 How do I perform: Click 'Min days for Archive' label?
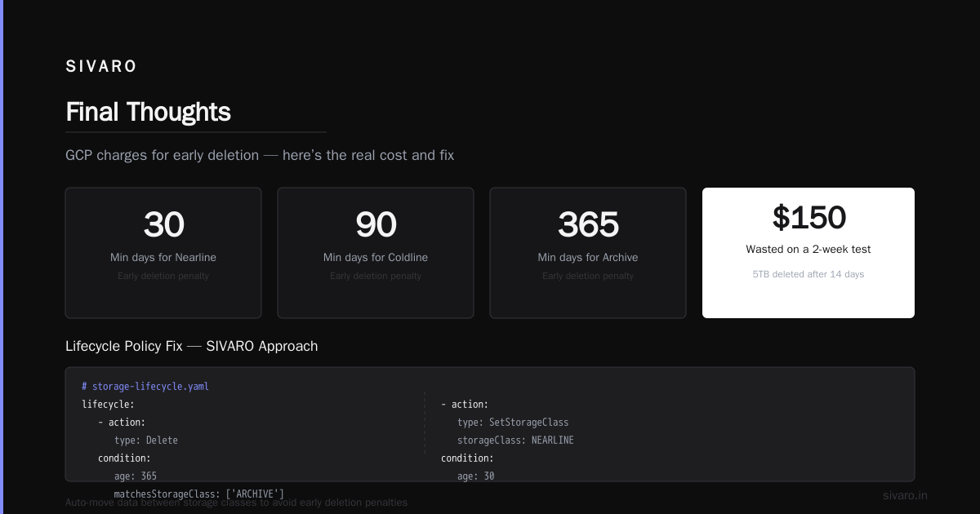pos(588,257)
